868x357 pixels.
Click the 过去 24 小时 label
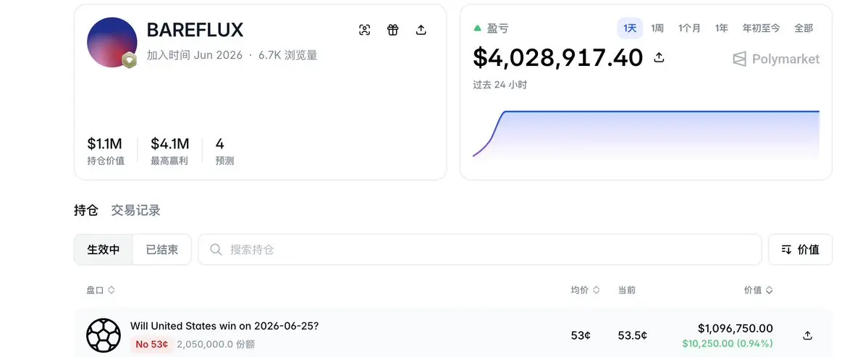[x=500, y=85]
